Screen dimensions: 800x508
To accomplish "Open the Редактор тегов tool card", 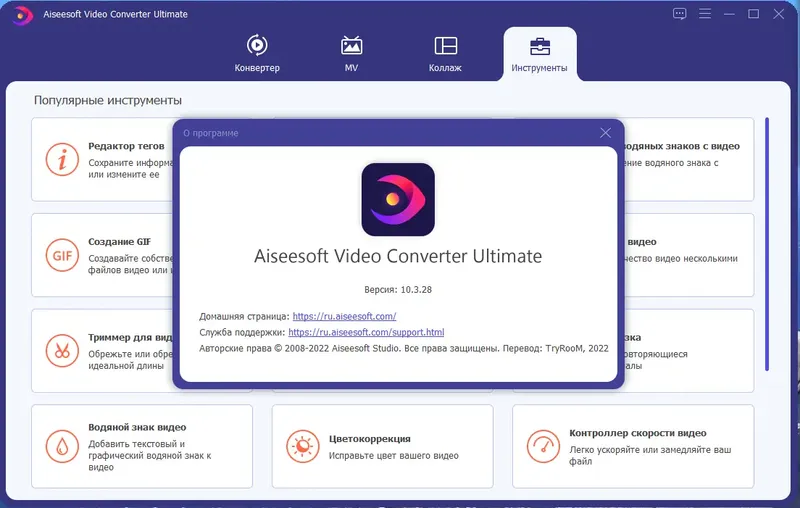I will click(x=102, y=160).
